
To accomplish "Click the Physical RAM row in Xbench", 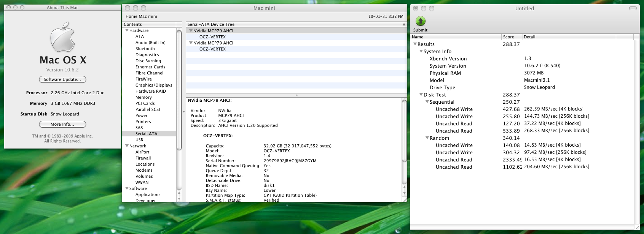I will pyautogui.click(x=522, y=73).
